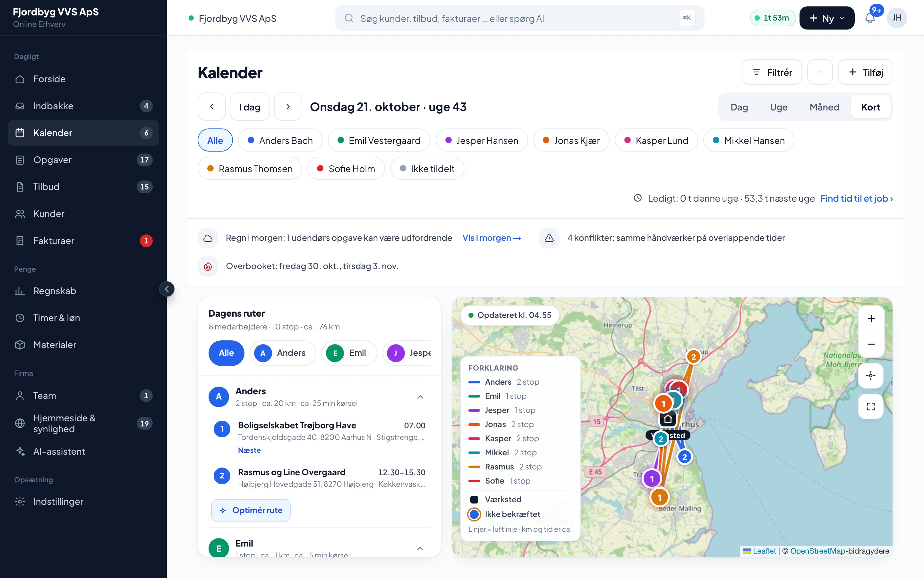Toggle the Emil Vestergaard filter chip
Screen dimensions: 924x578
point(379,140)
